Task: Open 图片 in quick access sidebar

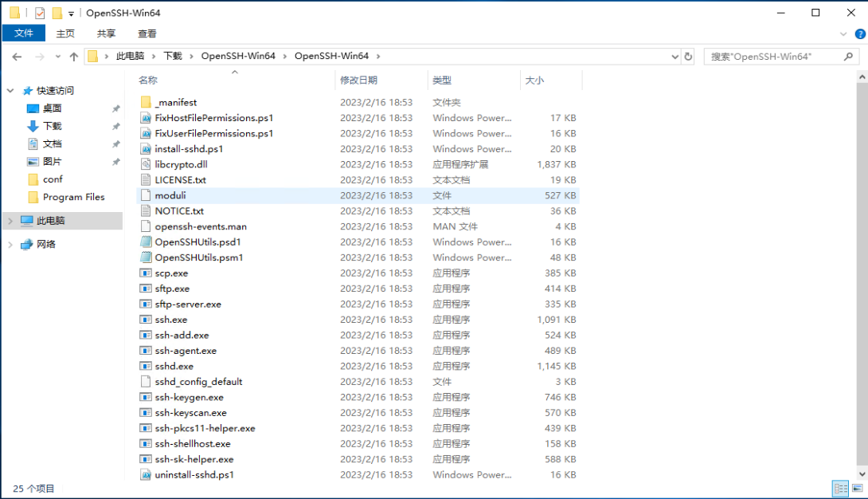Action: 52,162
